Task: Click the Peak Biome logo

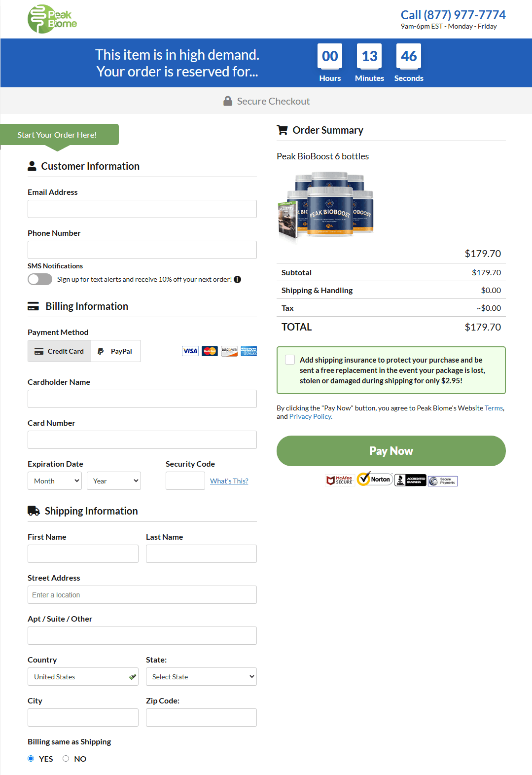Action: (52, 19)
